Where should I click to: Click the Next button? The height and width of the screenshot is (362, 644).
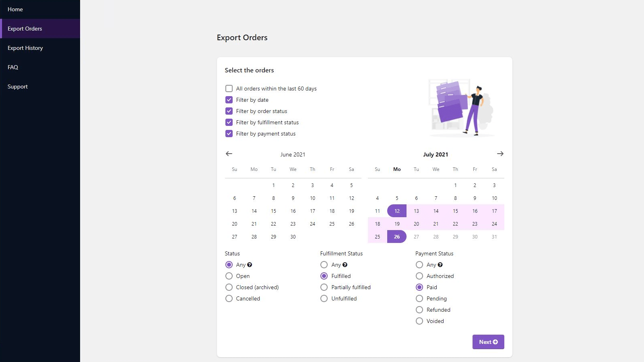(488, 342)
